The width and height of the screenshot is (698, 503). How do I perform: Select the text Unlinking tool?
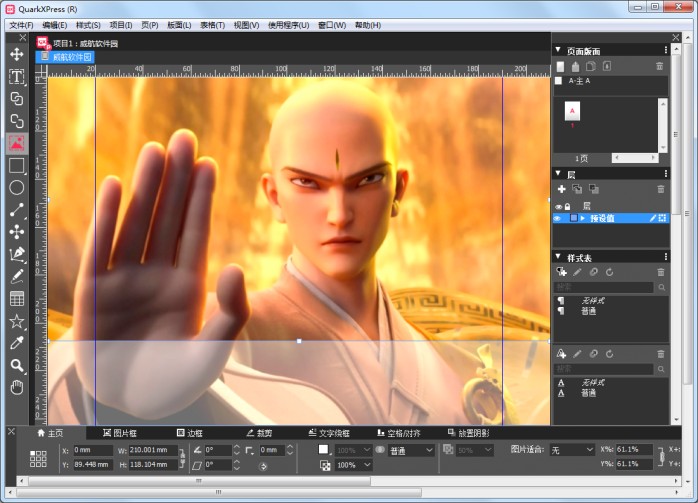17,121
